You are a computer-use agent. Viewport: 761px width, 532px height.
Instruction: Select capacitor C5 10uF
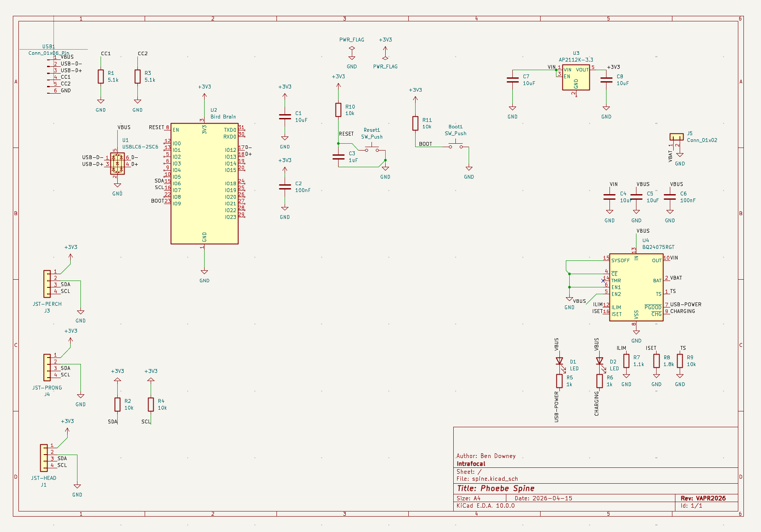pyautogui.click(x=636, y=197)
